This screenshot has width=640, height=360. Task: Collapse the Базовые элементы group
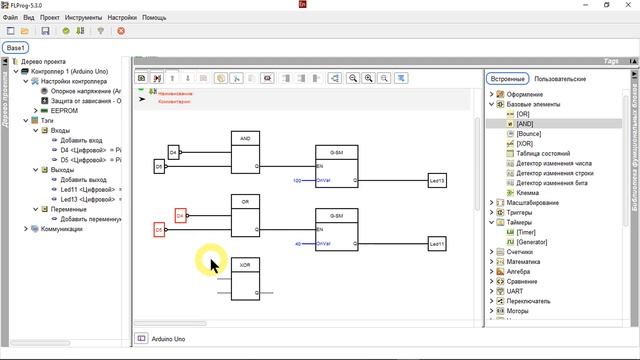[491, 104]
